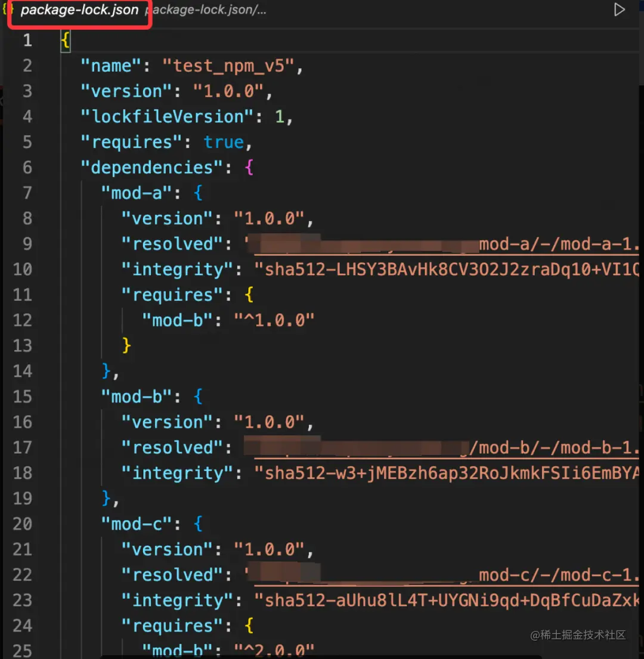Select the "^1.0.0" value on line 12

pos(274,321)
